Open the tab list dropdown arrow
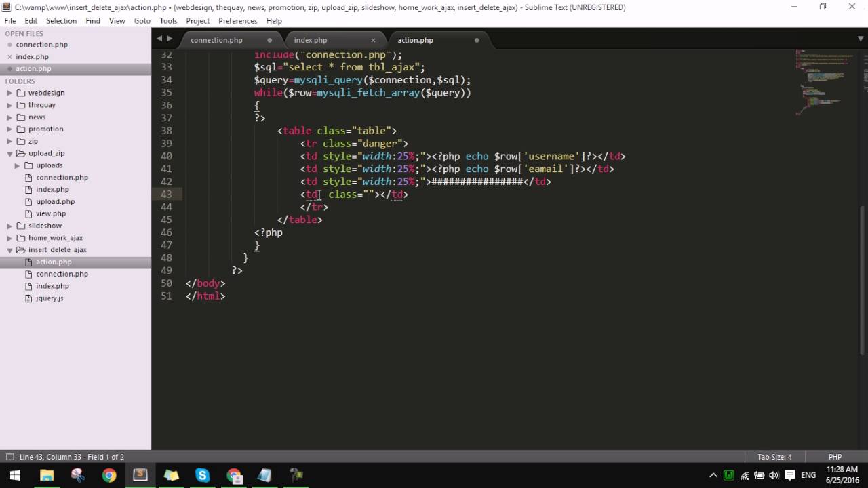Screen dimensions: 868x488 pyautogui.click(x=859, y=39)
